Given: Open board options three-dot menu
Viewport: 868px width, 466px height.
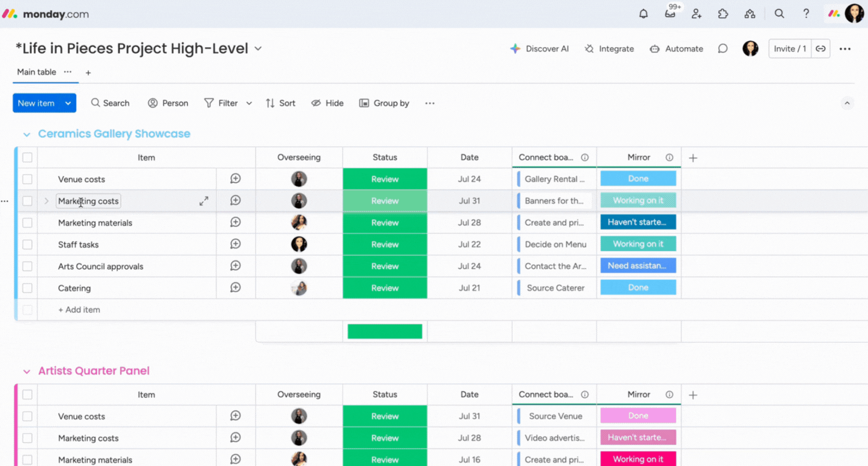Looking at the screenshot, I should (x=845, y=48).
